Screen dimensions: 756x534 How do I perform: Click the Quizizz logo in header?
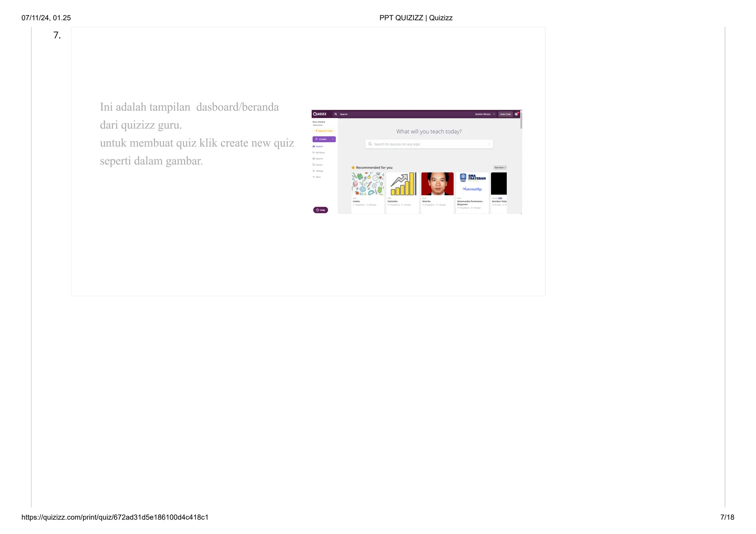coord(320,114)
